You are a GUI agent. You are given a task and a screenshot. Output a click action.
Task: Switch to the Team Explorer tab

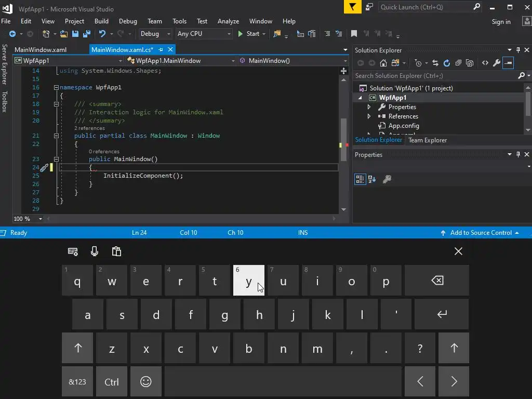(428, 140)
